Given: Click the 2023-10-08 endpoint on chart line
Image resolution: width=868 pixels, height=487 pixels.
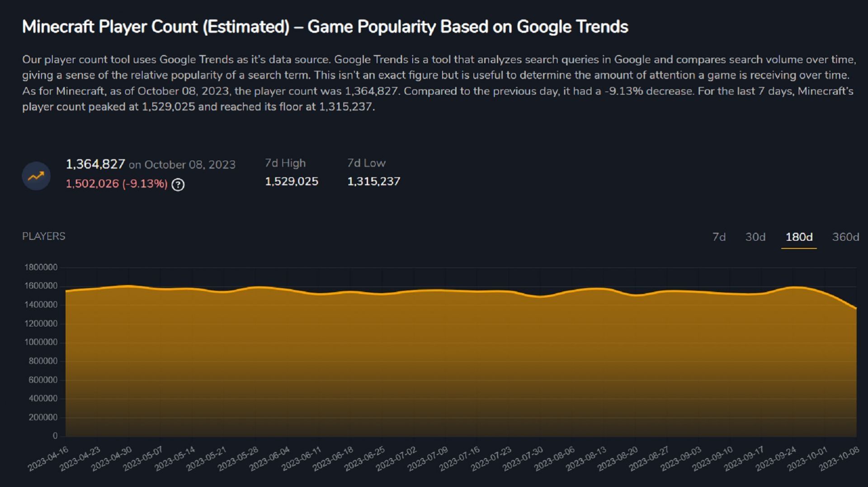Looking at the screenshot, I should tap(855, 309).
